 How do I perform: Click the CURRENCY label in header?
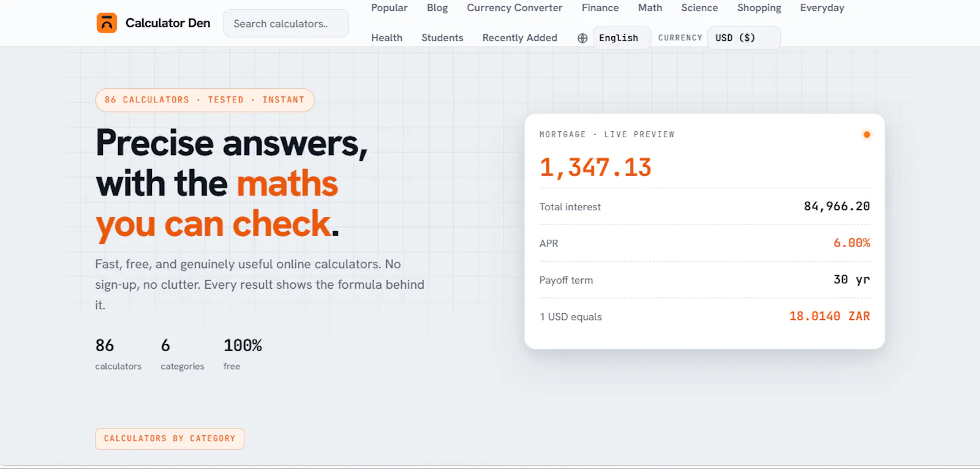click(680, 38)
